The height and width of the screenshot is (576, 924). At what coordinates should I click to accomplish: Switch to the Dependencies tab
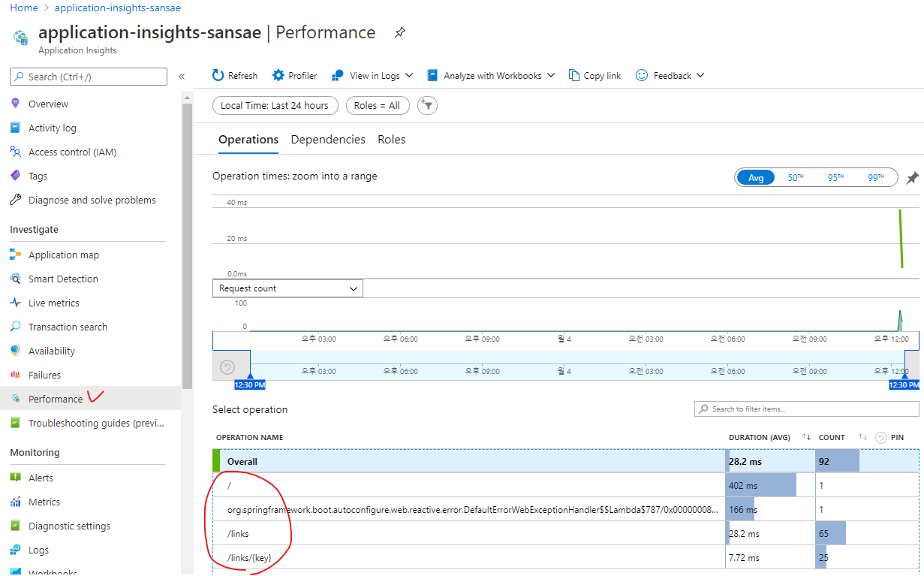(x=328, y=140)
